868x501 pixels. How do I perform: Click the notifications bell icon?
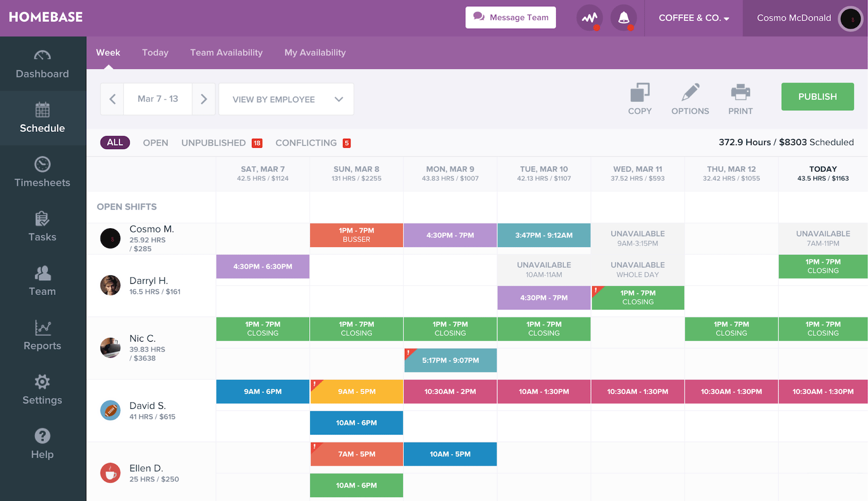(623, 18)
